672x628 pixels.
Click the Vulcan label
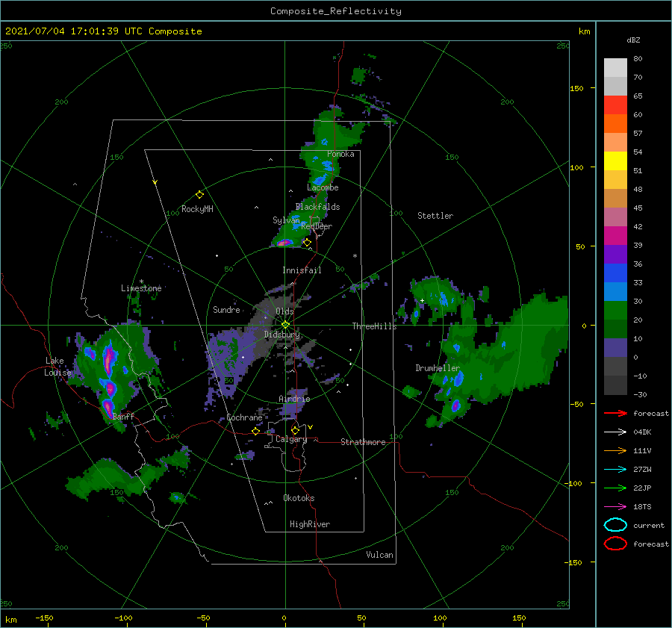tap(380, 555)
